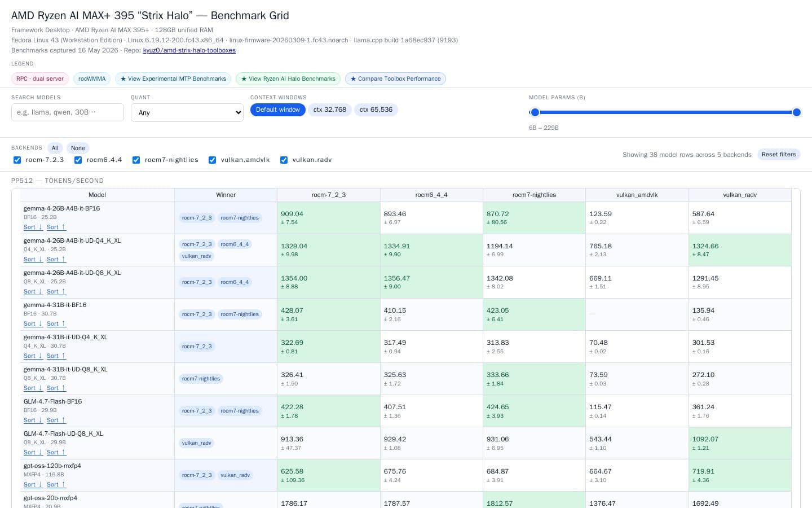Click the 909.04 value cell

coord(329,218)
